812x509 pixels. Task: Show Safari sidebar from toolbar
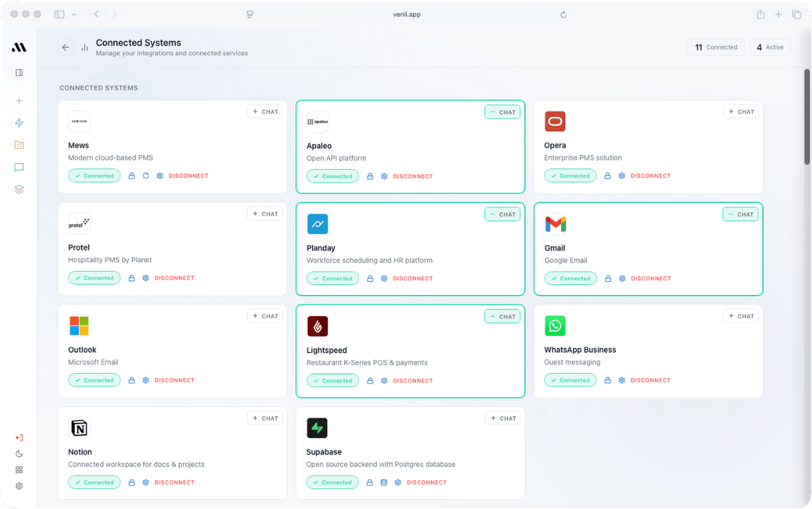point(59,15)
